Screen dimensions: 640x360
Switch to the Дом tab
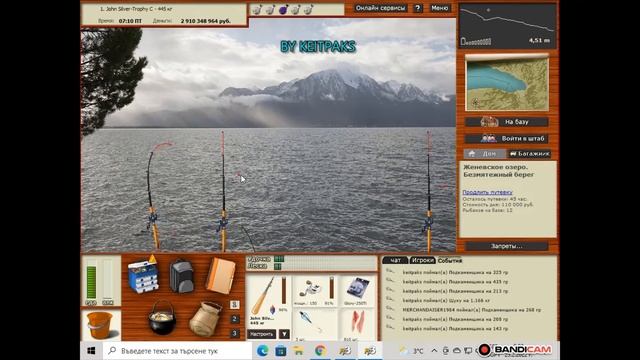(484, 153)
